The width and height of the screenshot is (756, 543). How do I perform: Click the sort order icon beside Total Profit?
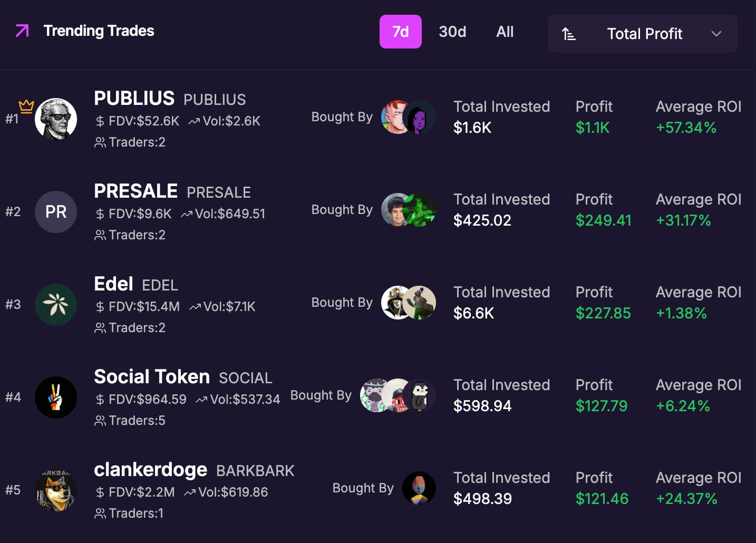point(568,34)
